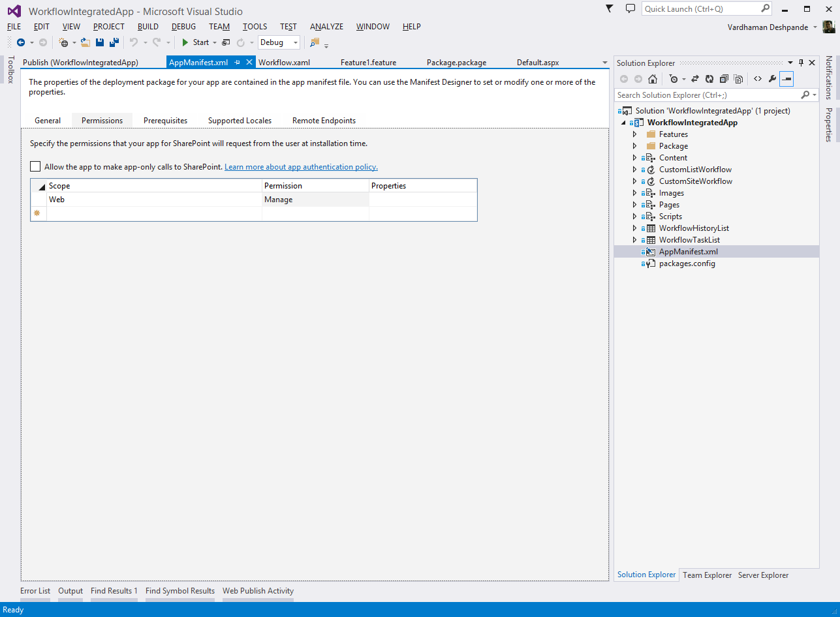Switch to the Package.package document tab

pos(457,63)
